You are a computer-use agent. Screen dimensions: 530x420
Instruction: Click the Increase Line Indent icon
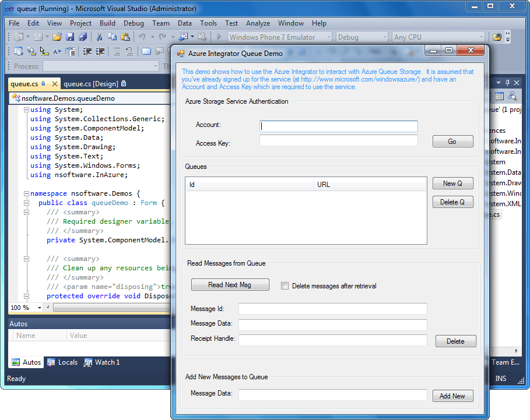[100, 51]
